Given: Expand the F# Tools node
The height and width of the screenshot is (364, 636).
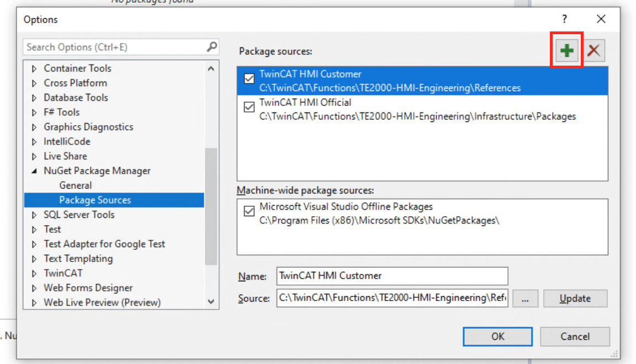Looking at the screenshot, I should click(34, 113).
